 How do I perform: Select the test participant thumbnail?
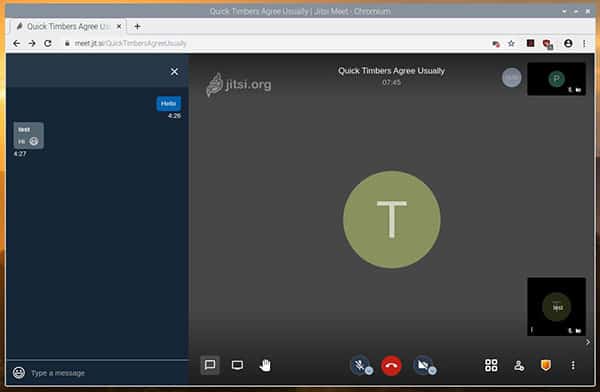pos(556,307)
